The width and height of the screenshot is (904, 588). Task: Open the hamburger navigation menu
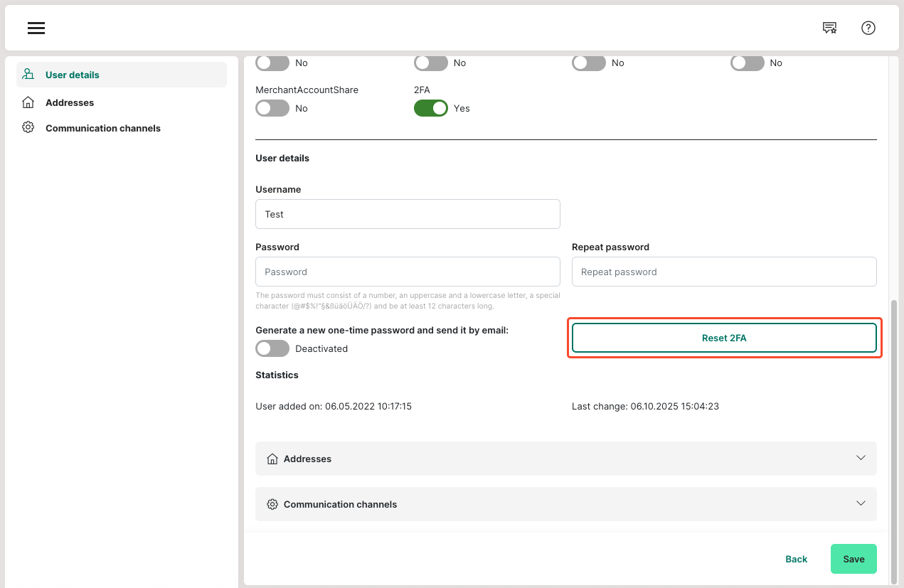click(x=36, y=28)
